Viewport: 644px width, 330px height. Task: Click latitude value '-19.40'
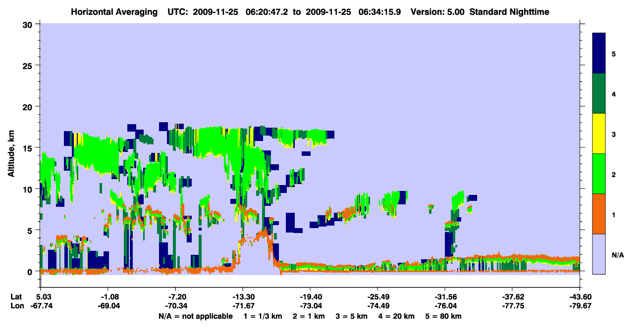pos(310,297)
